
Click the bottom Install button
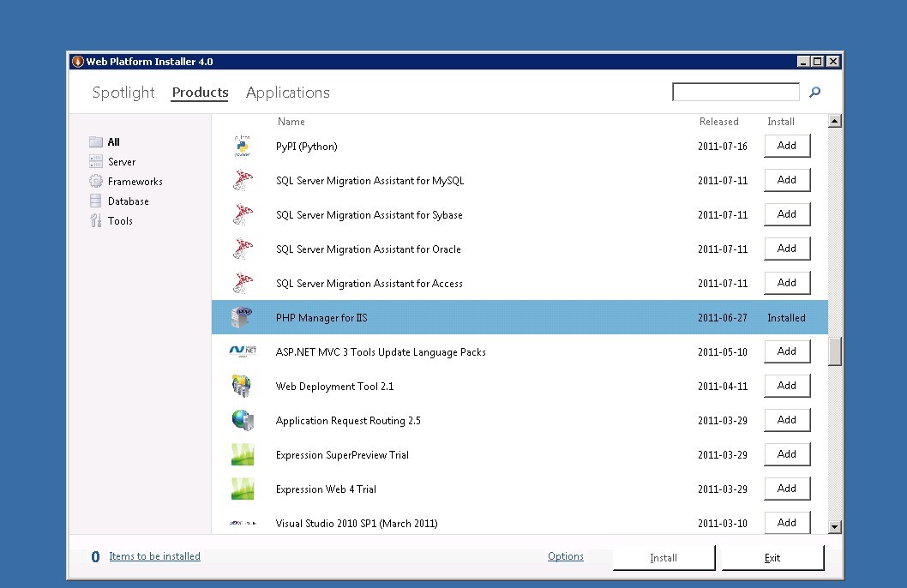[x=664, y=557]
